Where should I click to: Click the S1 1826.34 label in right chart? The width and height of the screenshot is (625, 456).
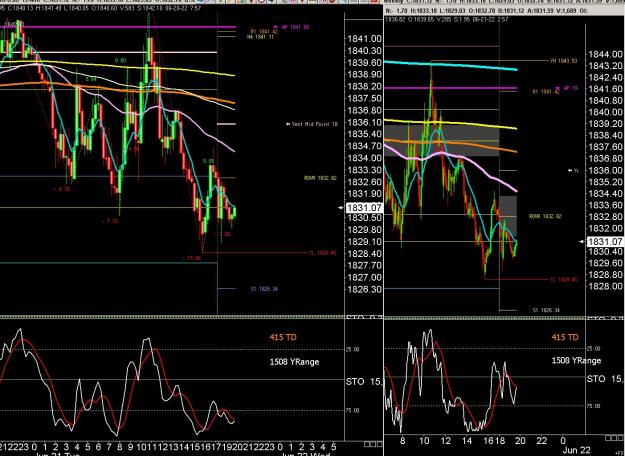pyautogui.click(x=546, y=310)
